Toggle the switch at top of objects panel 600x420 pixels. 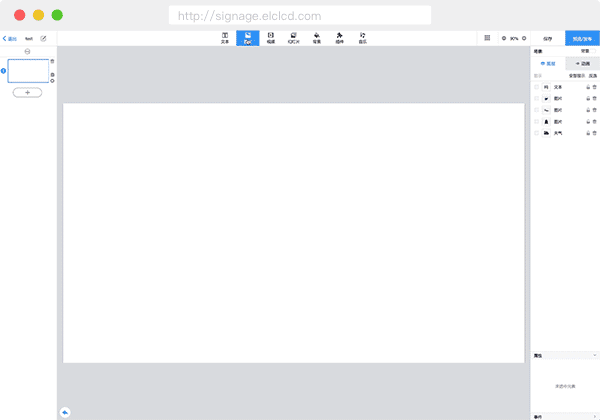593,51
